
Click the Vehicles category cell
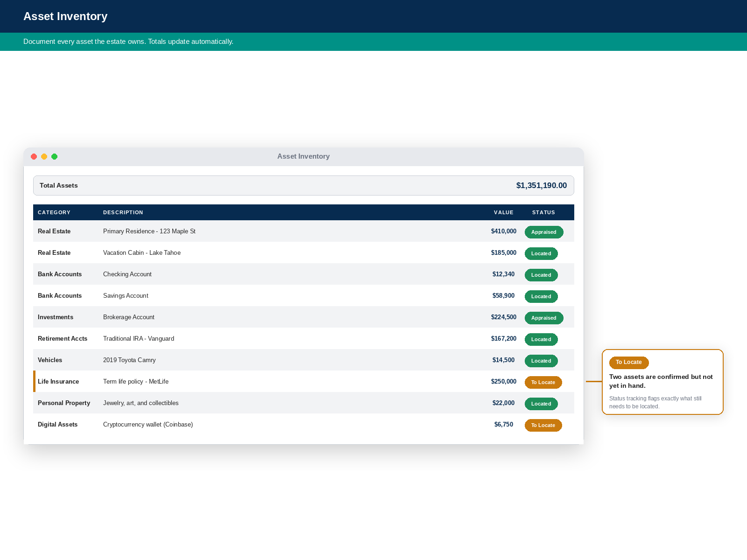(50, 360)
